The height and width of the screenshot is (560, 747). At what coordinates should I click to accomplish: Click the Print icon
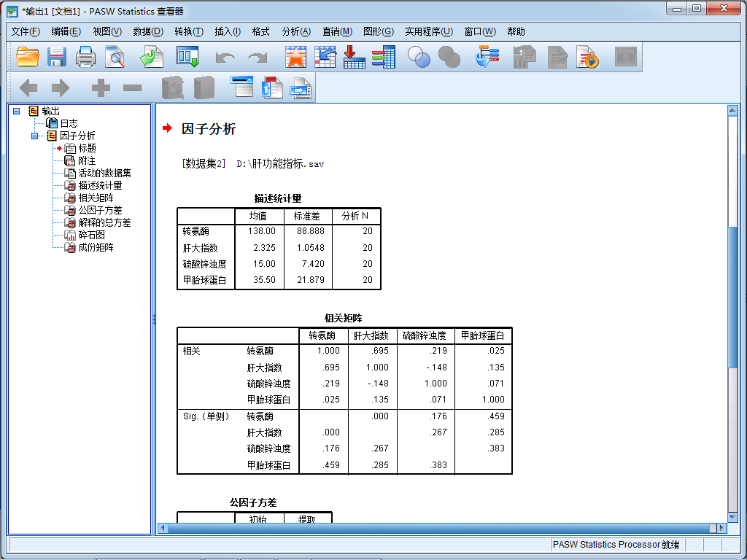[86, 57]
